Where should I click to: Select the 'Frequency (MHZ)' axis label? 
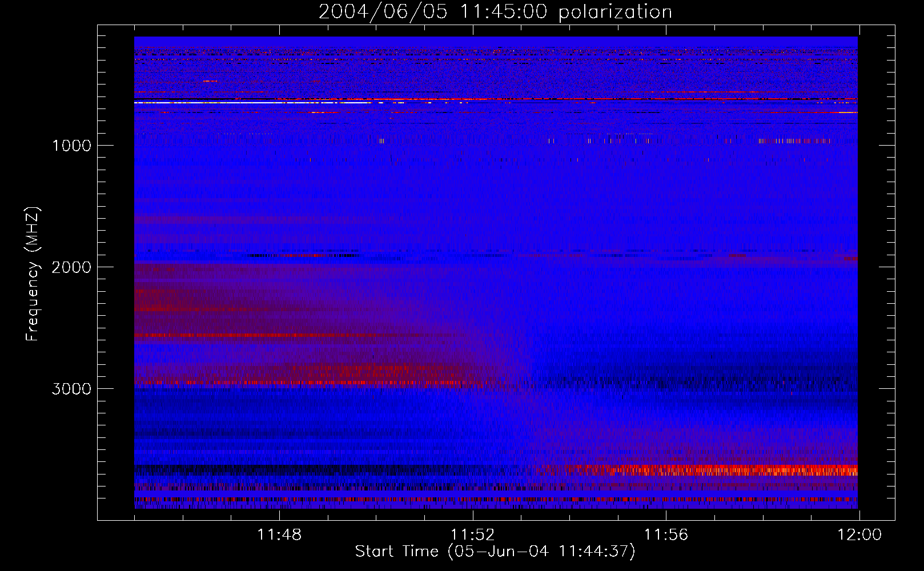coord(33,274)
